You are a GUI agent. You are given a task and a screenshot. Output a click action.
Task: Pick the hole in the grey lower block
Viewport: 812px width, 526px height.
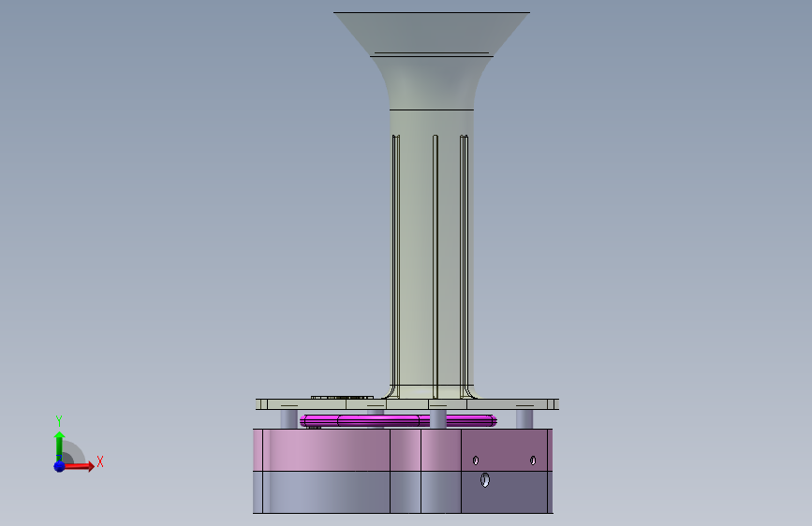tap(485, 480)
